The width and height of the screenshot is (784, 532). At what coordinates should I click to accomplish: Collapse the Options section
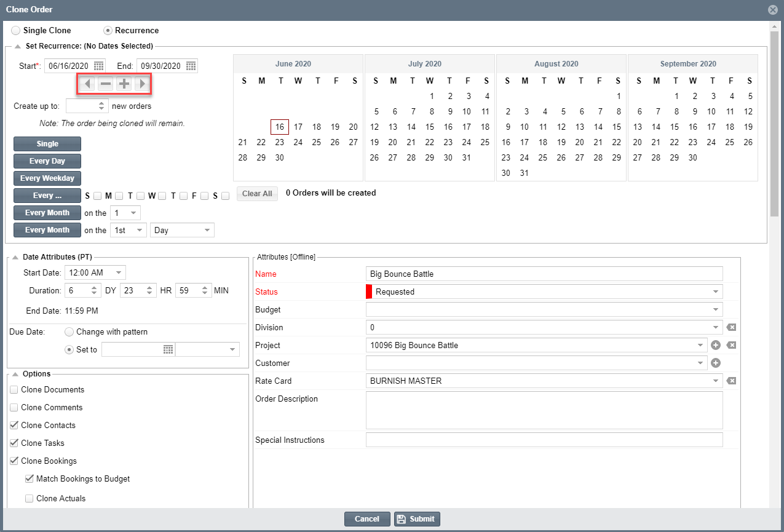pos(15,374)
